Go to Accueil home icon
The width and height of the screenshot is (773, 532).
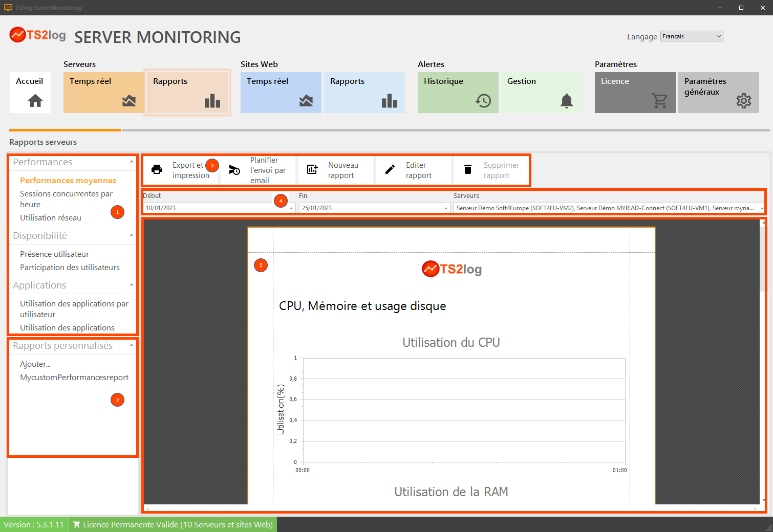pos(35,101)
